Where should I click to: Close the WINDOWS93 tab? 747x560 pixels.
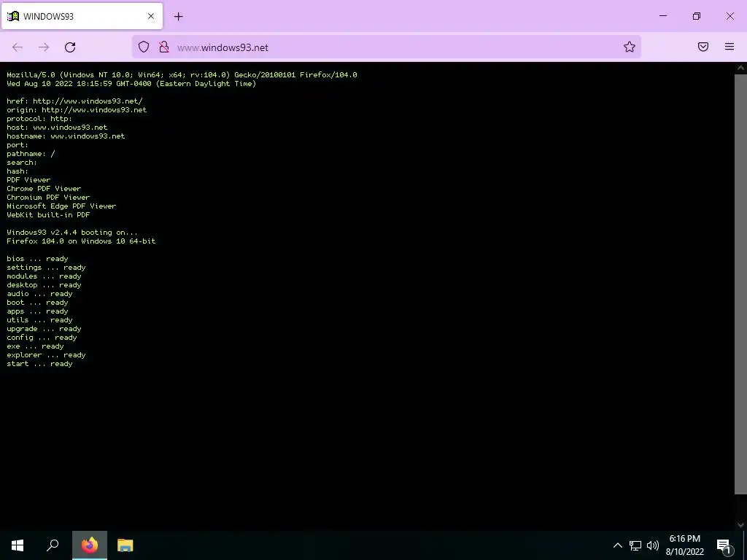(151, 16)
